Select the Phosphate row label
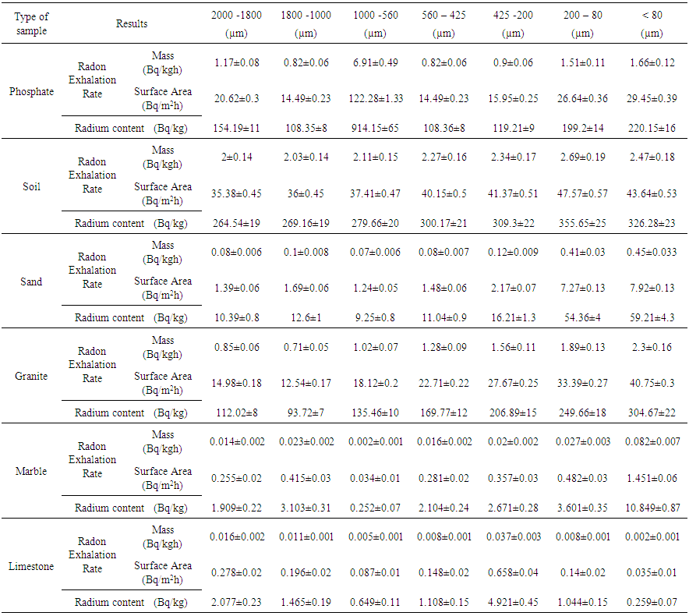The width and height of the screenshot is (689, 616). (x=32, y=91)
